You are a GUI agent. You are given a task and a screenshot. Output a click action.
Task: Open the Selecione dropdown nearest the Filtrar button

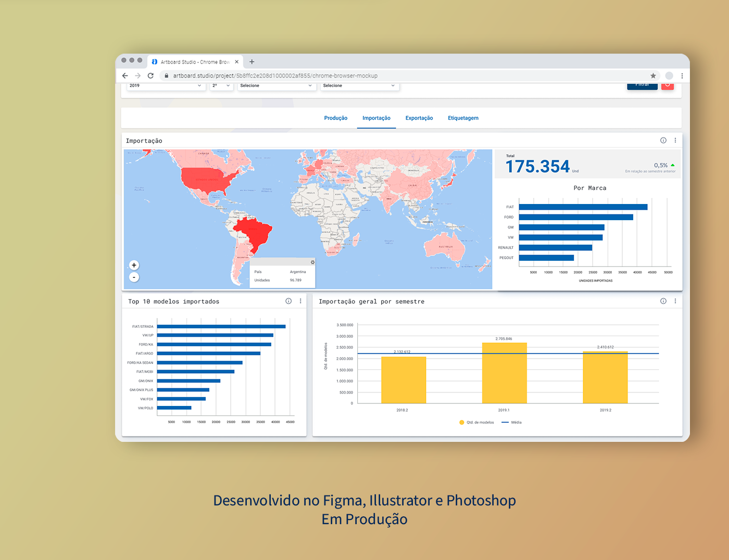359,86
